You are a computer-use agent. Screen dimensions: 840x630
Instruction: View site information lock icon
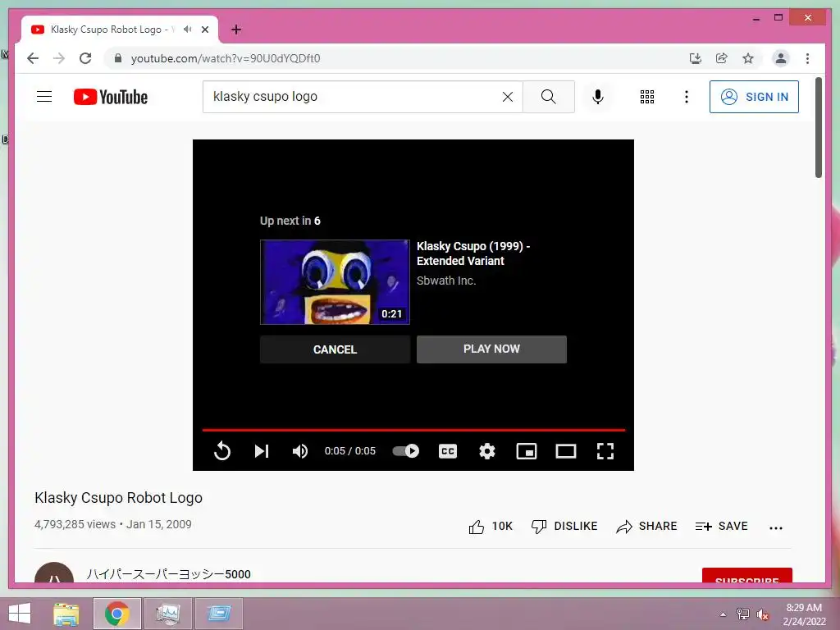click(x=118, y=58)
